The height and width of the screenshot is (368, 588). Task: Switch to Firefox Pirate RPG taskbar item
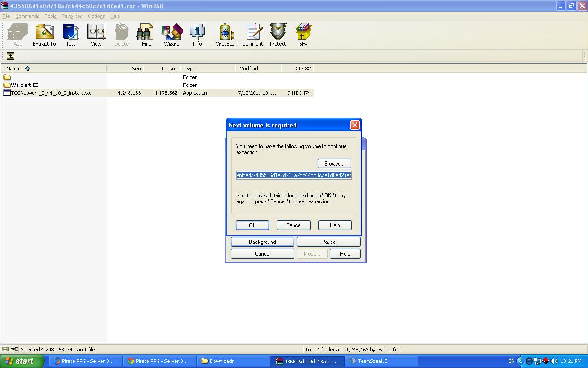[x=85, y=362]
